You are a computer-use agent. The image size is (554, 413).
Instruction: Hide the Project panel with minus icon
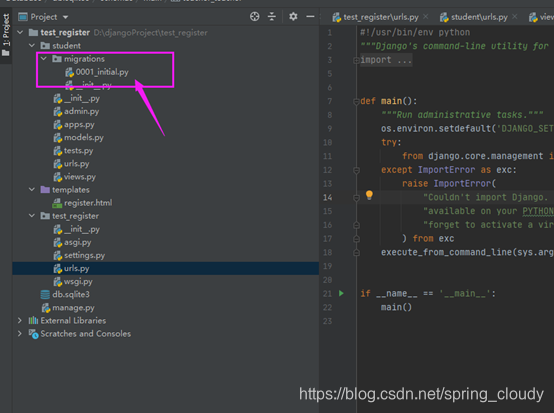(310, 17)
